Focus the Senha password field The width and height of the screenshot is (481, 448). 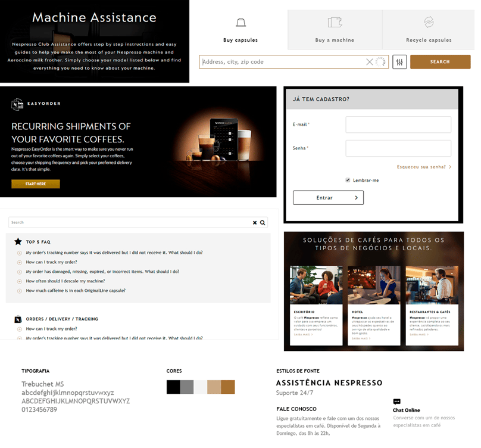[398, 148]
